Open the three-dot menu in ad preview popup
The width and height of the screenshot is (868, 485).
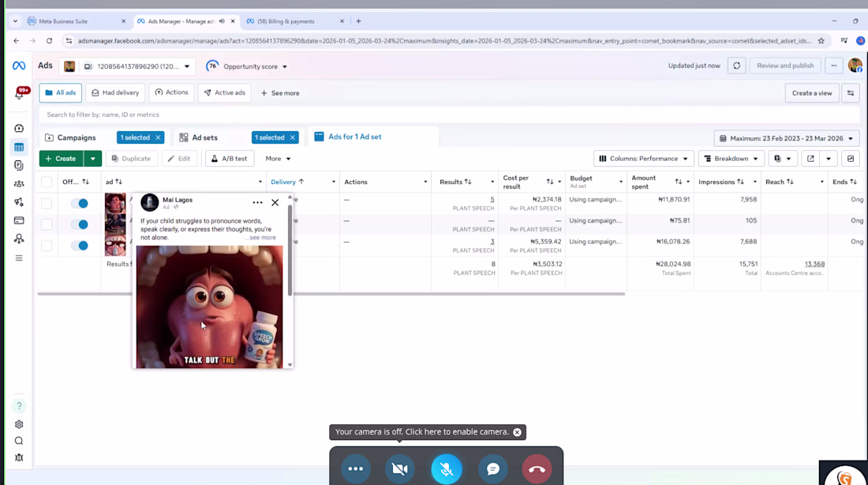coord(257,203)
